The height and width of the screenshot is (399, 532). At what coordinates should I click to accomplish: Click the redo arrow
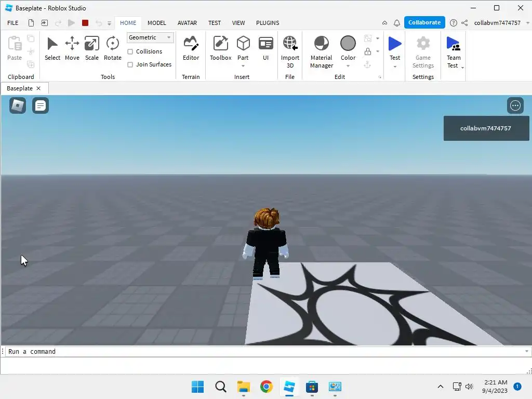(58, 23)
